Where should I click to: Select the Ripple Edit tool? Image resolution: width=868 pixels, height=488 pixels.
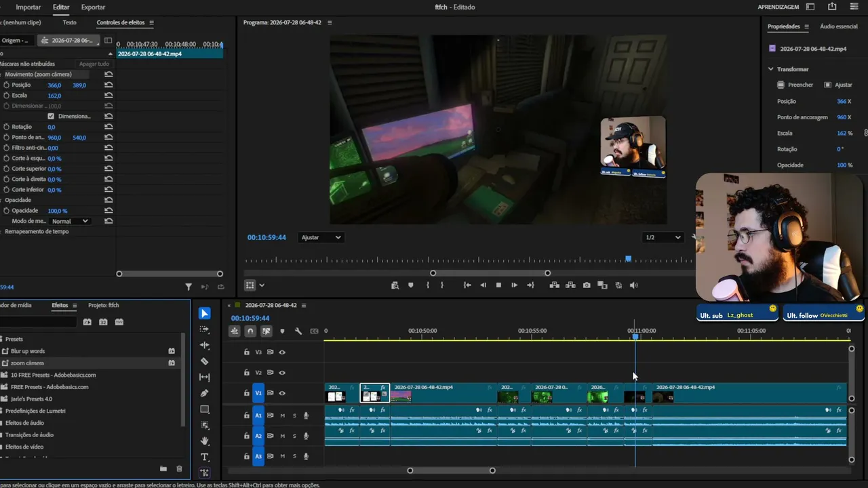205,345
